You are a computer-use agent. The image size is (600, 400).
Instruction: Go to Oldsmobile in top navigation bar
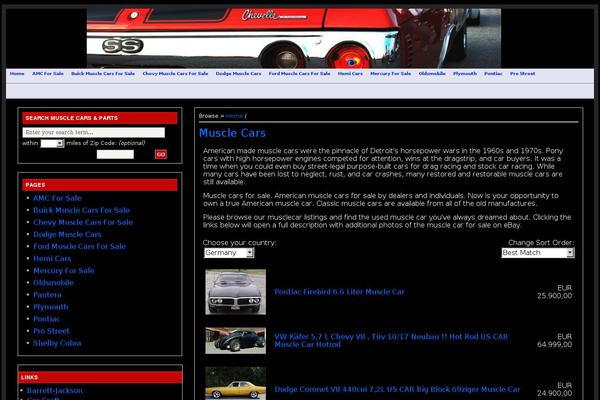click(x=432, y=73)
